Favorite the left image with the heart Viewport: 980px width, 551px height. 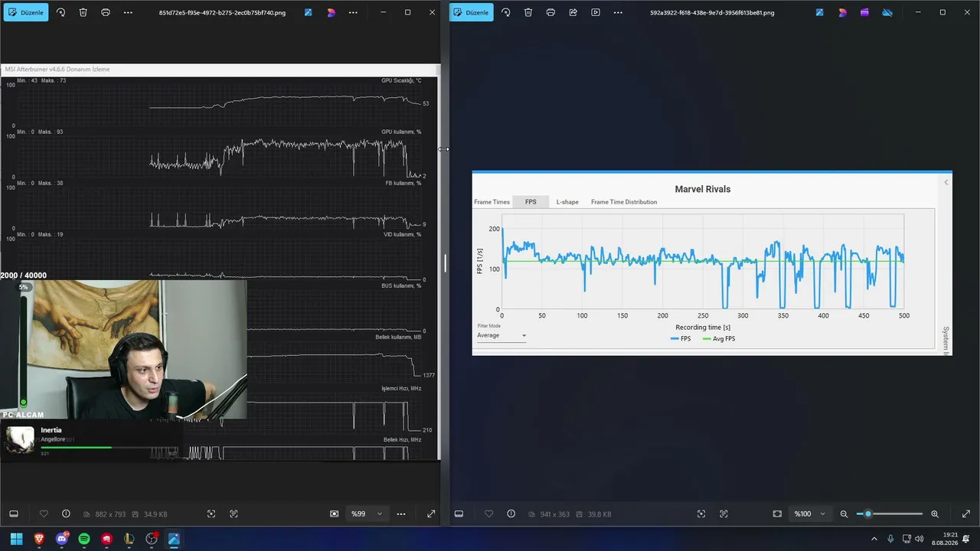coord(44,514)
